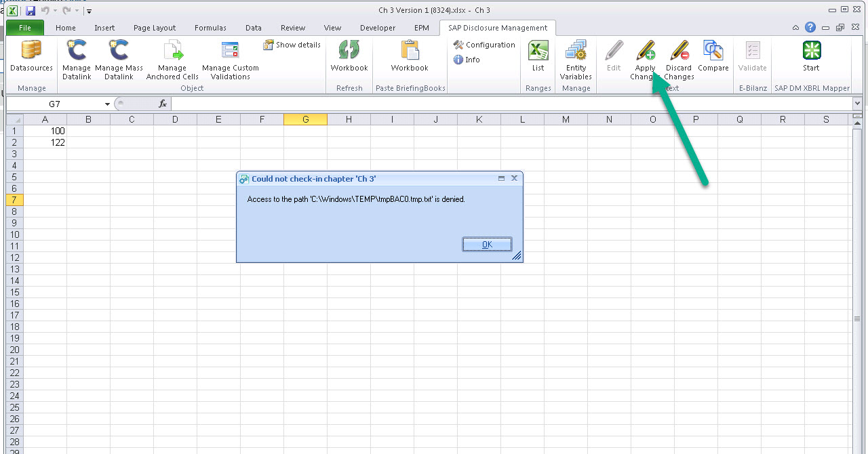Click the Undo icon
The height and width of the screenshot is (454, 868).
coord(45,11)
